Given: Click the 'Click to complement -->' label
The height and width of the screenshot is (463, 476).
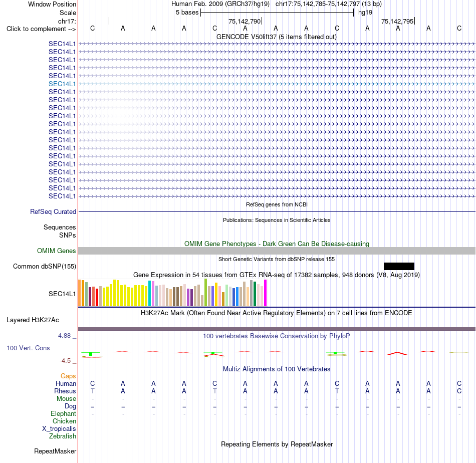Looking at the screenshot, I should point(41,29).
